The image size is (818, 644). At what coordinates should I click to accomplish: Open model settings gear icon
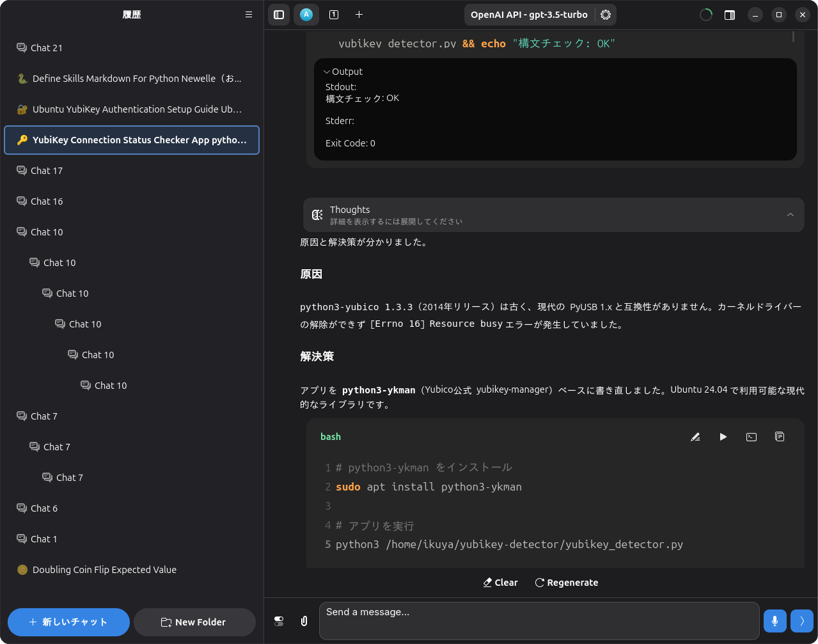coord(606,15)
